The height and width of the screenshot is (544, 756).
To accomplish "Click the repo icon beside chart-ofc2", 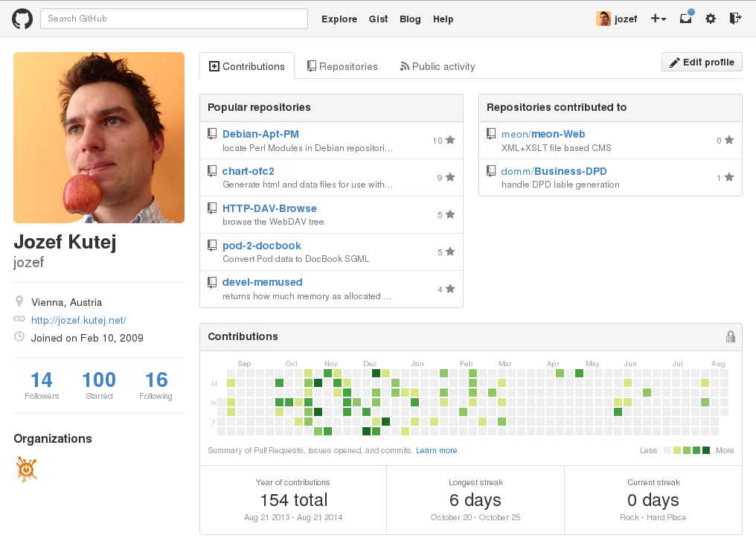I will pyautogui.click(x=211, y=170).
